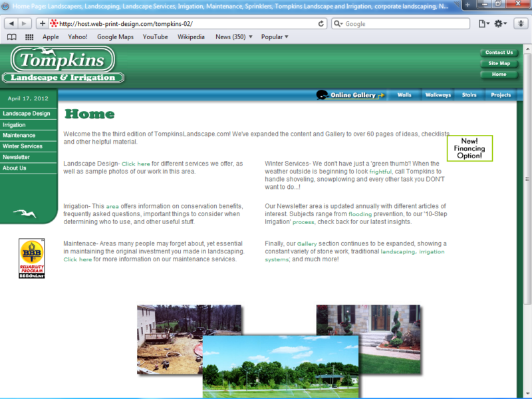Open a new tab with plus button

tap(467, 5)
